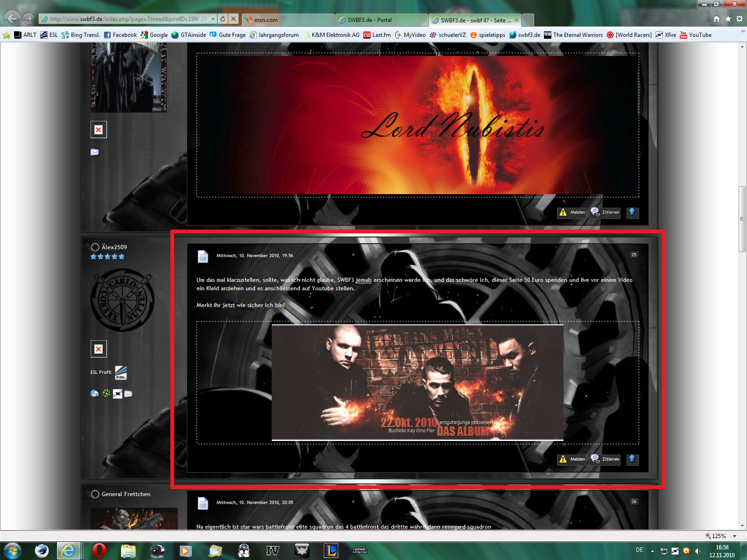Jump to top via arrow in Alex2509's post
The image size is (747, 560).
tap(632, 459)
